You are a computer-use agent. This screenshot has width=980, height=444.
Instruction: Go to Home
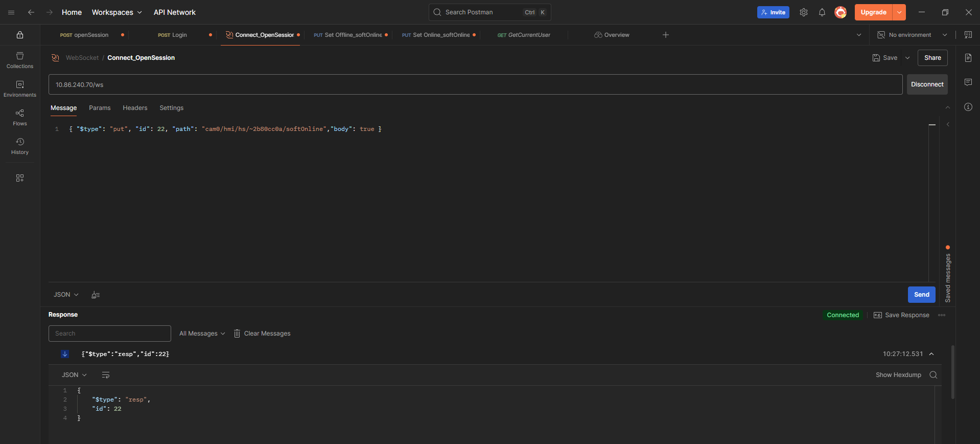point(72,12)
